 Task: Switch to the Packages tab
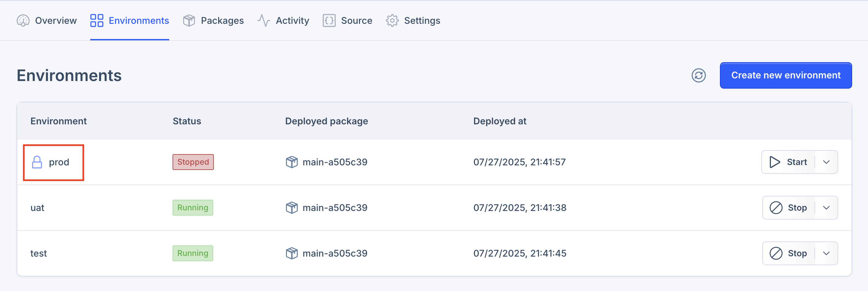pyautogui.click(x=213, y=21)
